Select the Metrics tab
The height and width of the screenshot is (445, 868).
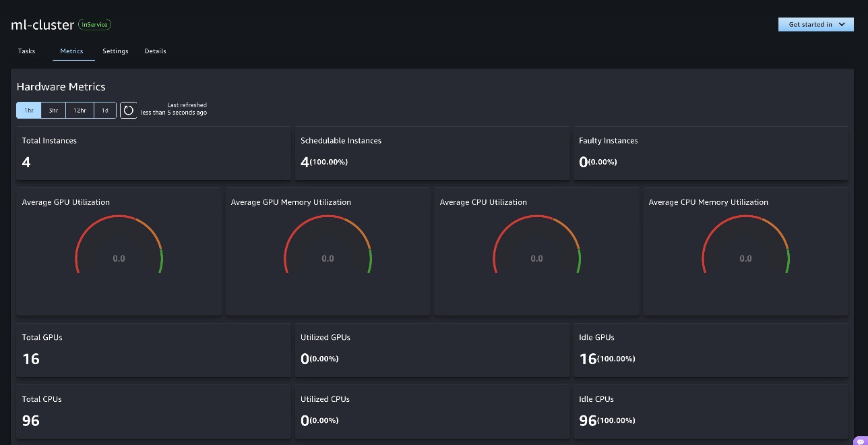tap(71, 51)
